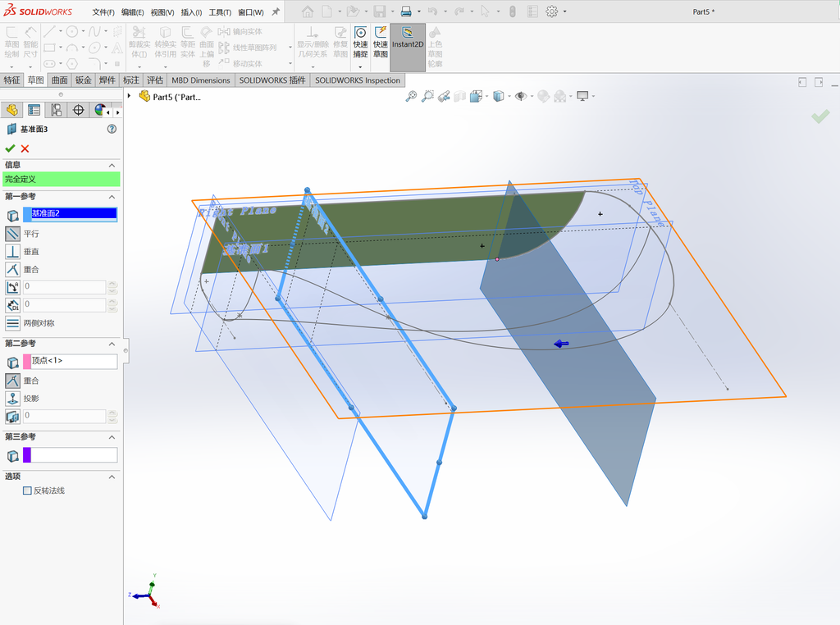This screenshot has width=840, height=625.
Task: Collapse the 第一参考 section
Action: coord(112,197)
